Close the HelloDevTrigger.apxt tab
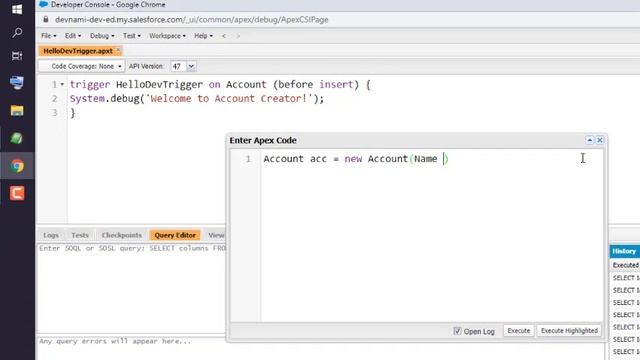Screen dimensions: 640x360 (x=118, y=50)
